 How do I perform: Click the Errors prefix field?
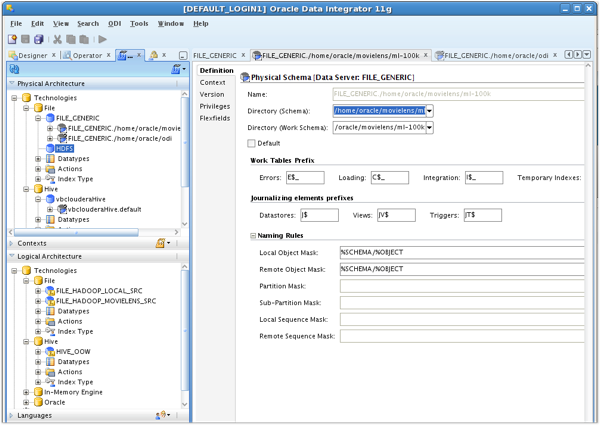tap(305, 177)
